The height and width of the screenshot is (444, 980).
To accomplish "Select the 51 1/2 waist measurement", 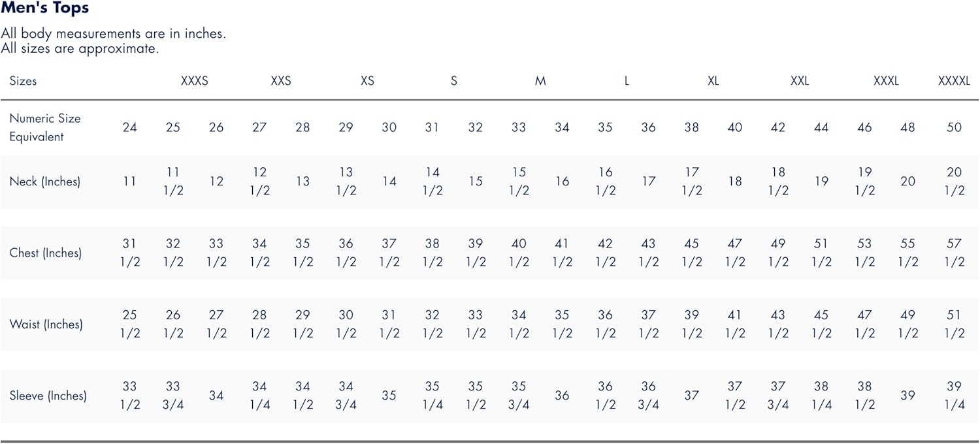I will [954, 324].
